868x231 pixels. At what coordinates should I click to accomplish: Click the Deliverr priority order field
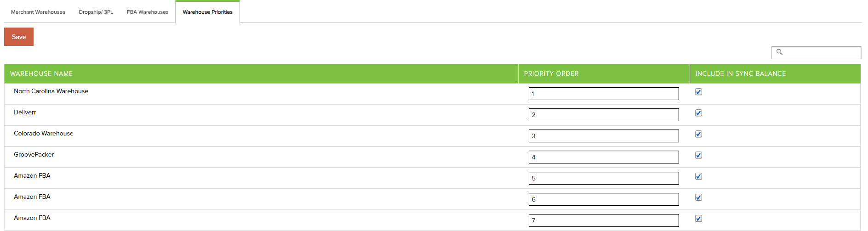tap(604, 115)
